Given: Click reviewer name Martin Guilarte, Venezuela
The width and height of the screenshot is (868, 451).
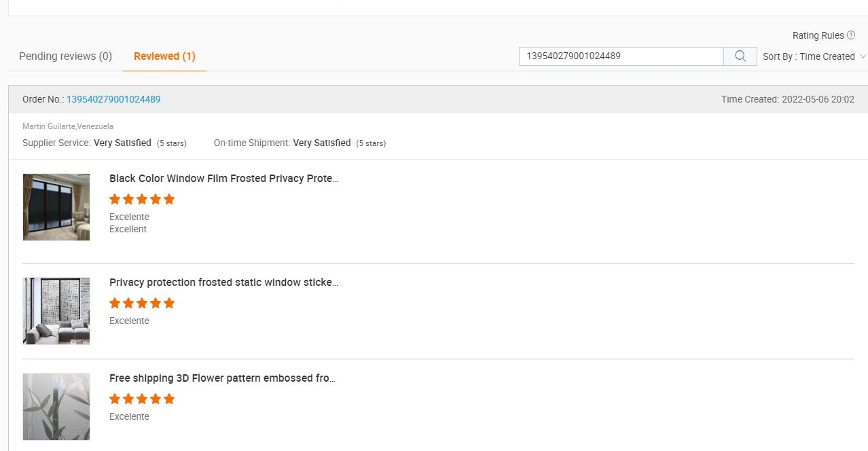Looking at the screenshot, I should [68, 126].
